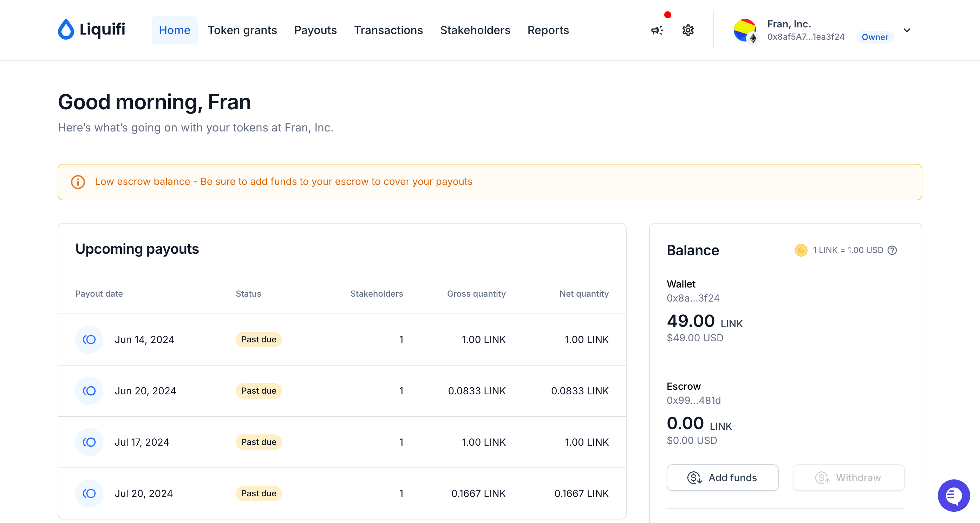Click the Past due badge for Jul 17, 2024
Image resolution: width=980 pixels, height=523 pixels.
(259, 442)
